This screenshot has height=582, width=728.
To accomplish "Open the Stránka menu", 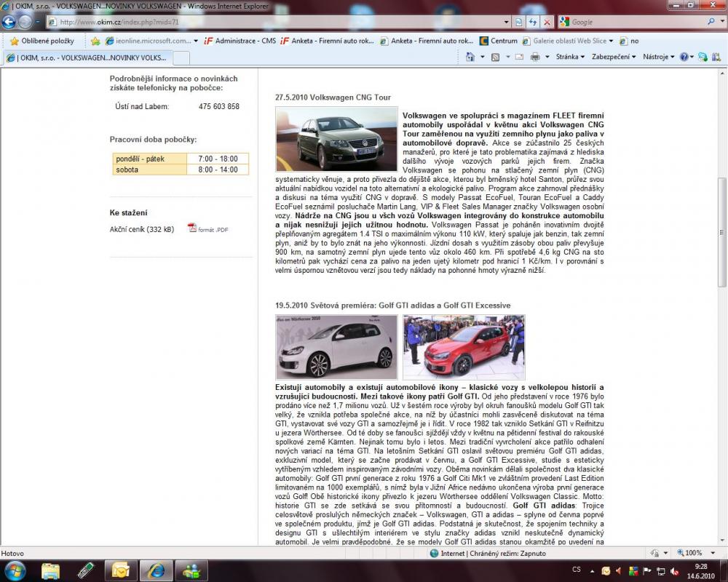I will [570, 57].
